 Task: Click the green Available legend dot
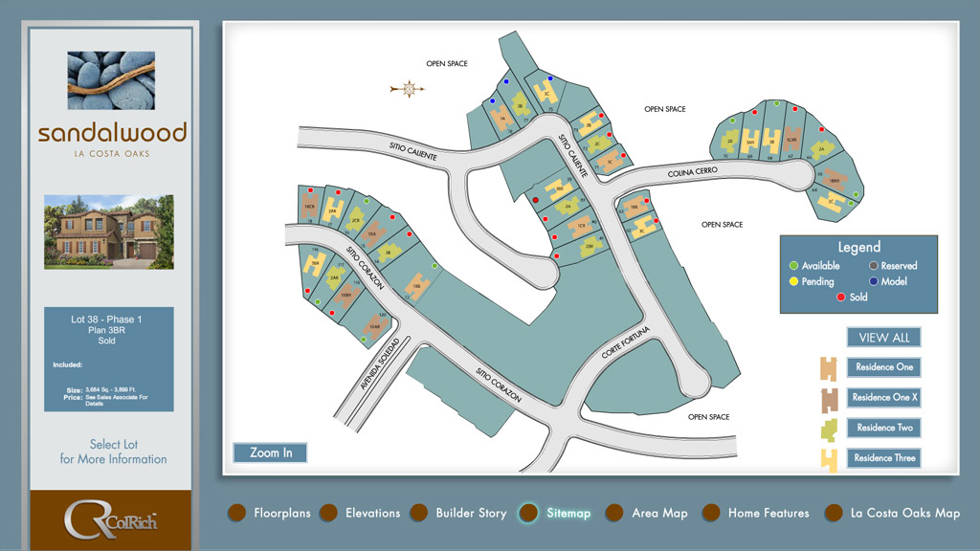793,266
